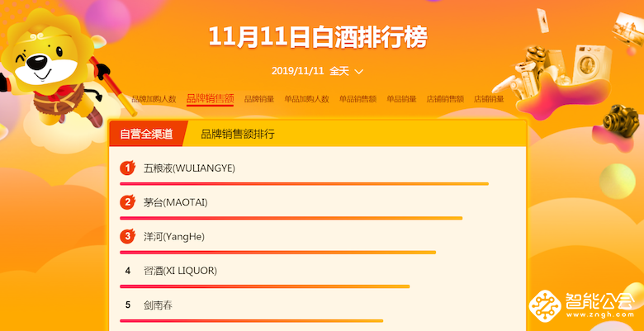Viewport: 644px width, 331px height.
Task: Switch to 品牌加购人数 tab
Action: tap(154, 99)
